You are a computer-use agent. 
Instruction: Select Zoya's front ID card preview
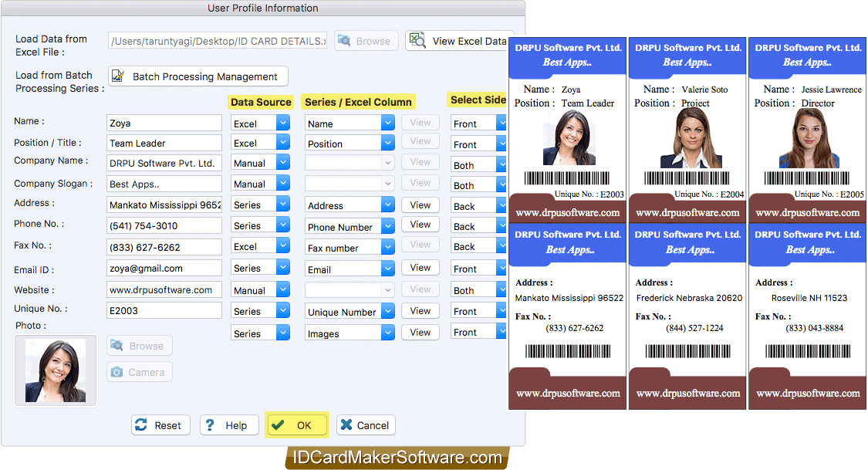coord(567,130)
